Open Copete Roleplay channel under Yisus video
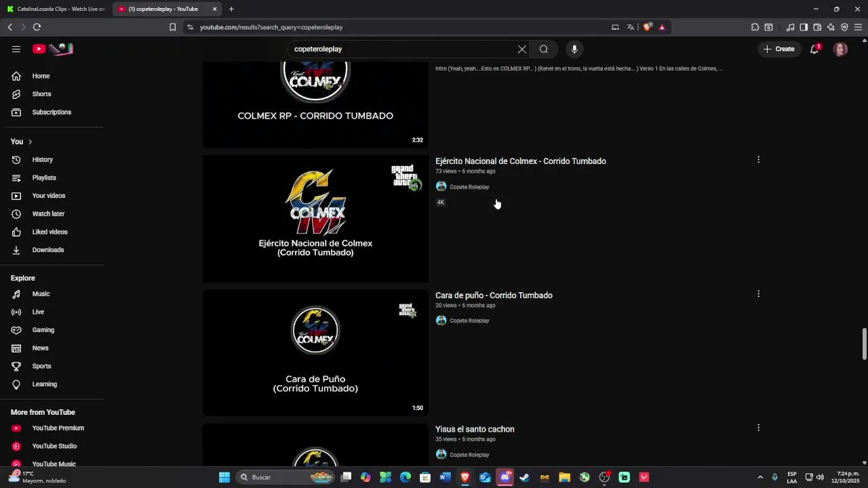The width and height of the screenshot is (868, 488). coord(469,455)
